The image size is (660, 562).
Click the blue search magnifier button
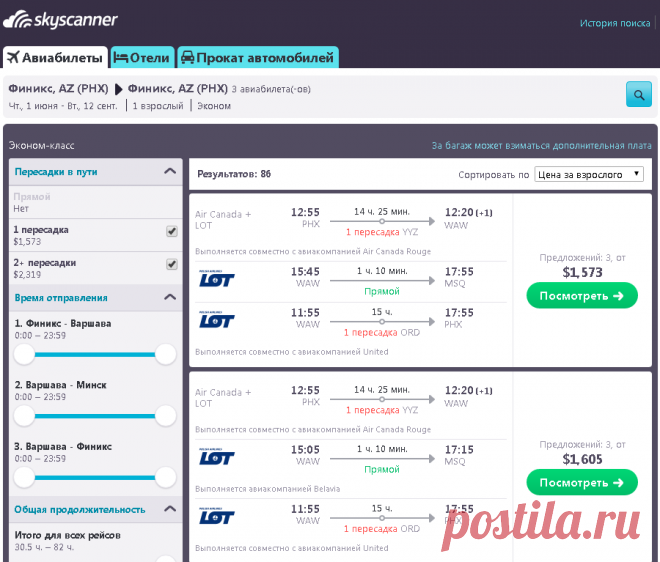638,95
